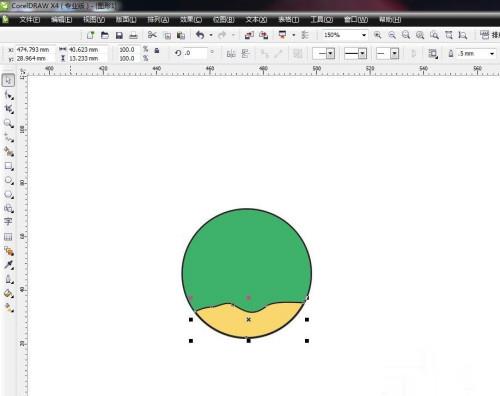Open the wrap paragraph text flyout

(433, 53)
